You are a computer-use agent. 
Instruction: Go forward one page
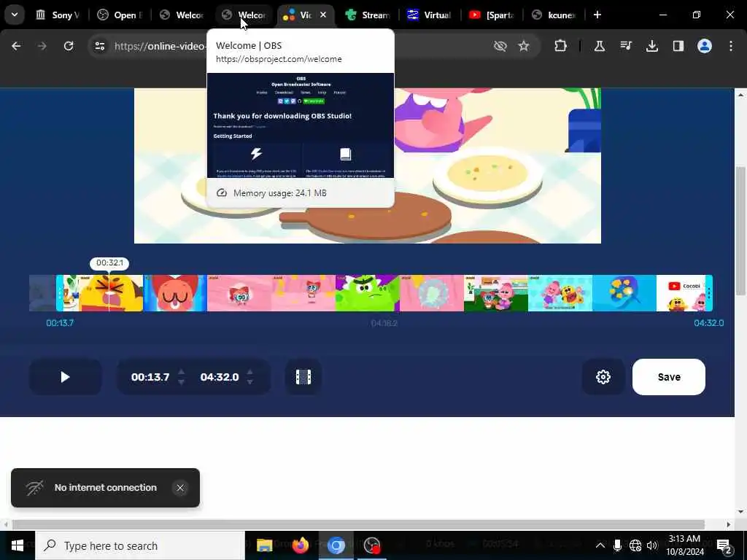[x=42, y=46]
